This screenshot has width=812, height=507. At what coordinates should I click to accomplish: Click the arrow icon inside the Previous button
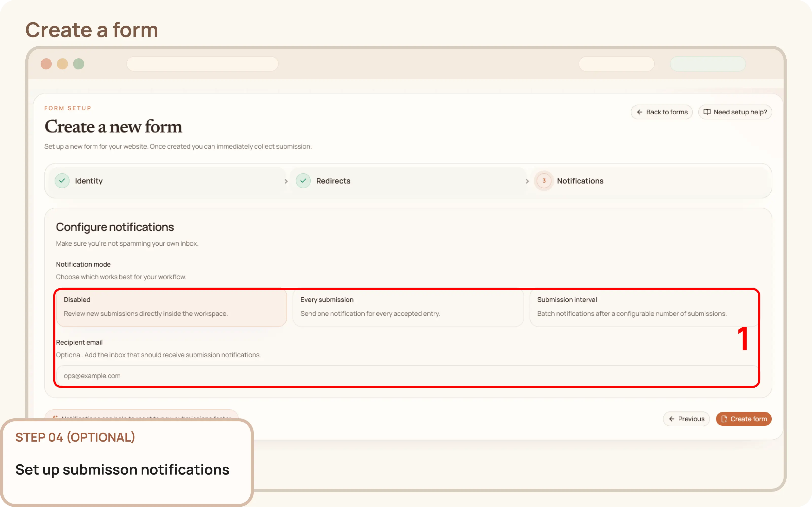(672, 419)
